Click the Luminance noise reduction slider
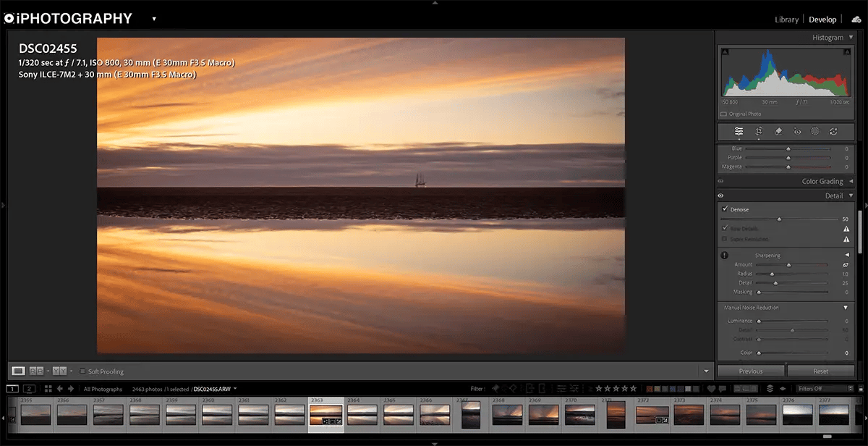The height and width of the screenshot is (446, 868). [x=793, y=321]
